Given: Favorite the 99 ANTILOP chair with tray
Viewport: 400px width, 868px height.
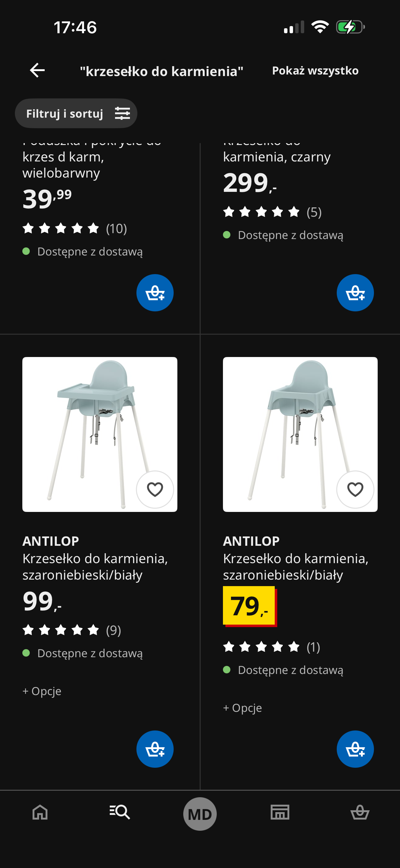Looking at the screenshot, I should point(155,489).
